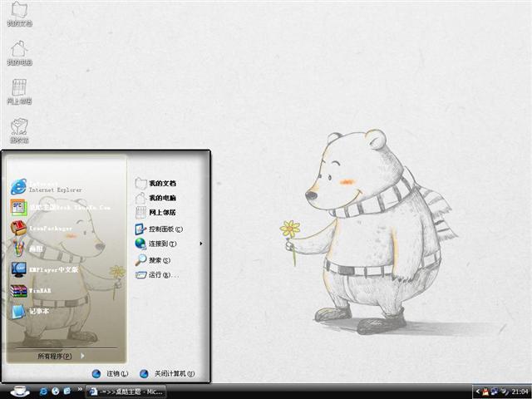This screenshot has height=399, width=532.
Task: Open the Recycle Bin (回收站) desktop icon
Action: pos(19,129)
